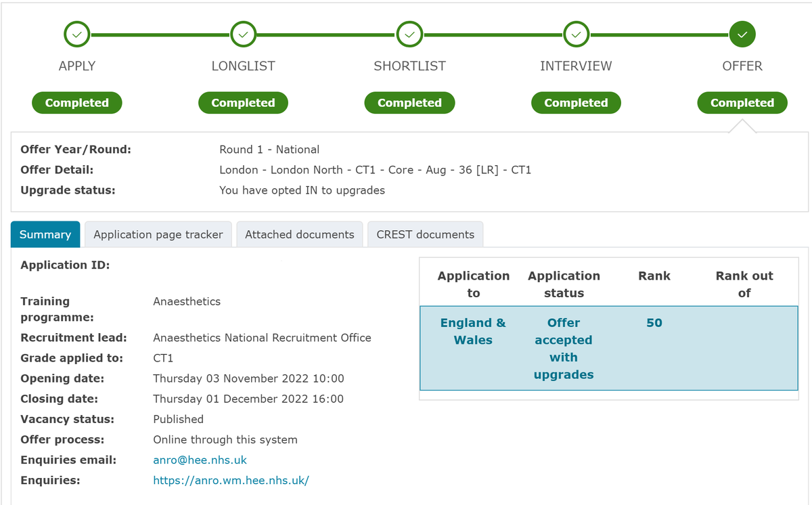Viewport: 812px width, 505px height.
Task: Click the SHORTLIST step checkmark circle
Action: 409,34
